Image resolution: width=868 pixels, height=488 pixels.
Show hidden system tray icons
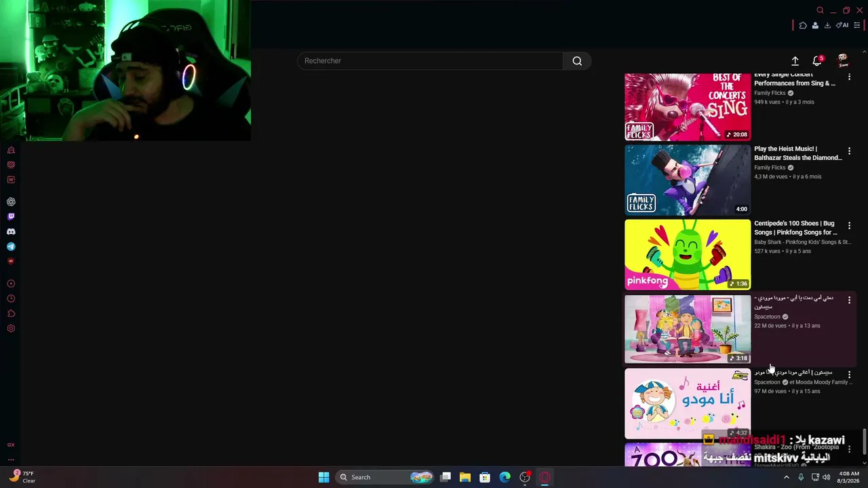pos(787,477)
